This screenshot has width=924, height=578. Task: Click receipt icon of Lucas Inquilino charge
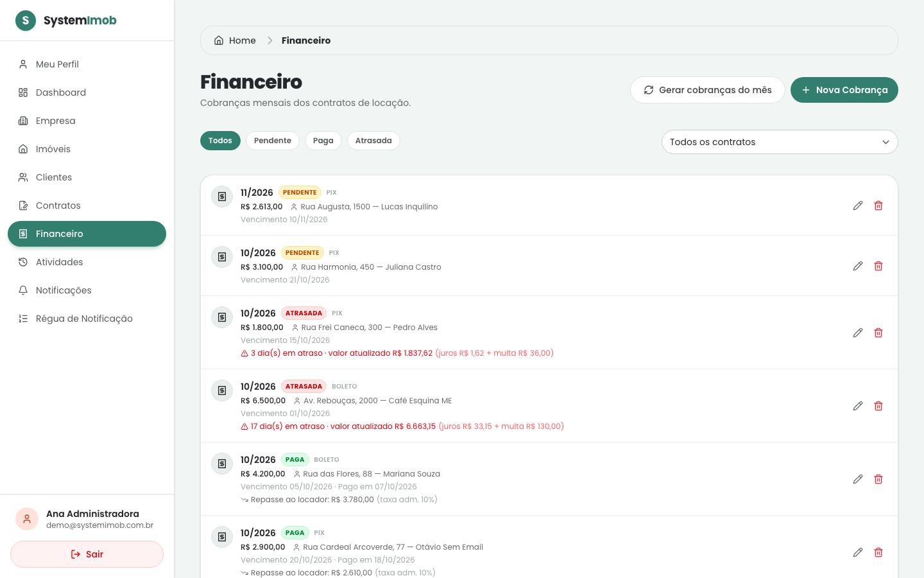tap(222, 197)
